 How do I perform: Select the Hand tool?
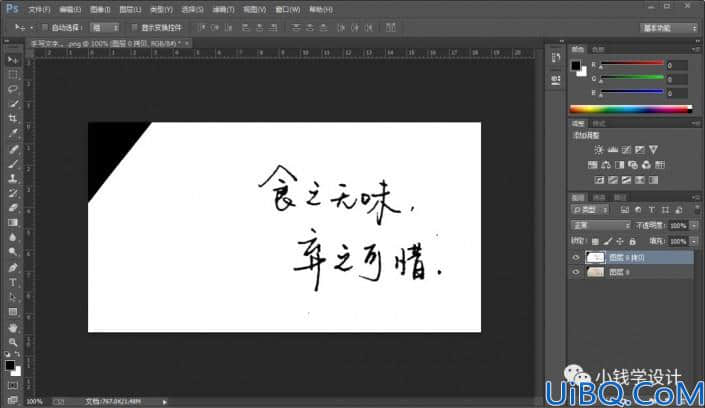coord(13,327)
